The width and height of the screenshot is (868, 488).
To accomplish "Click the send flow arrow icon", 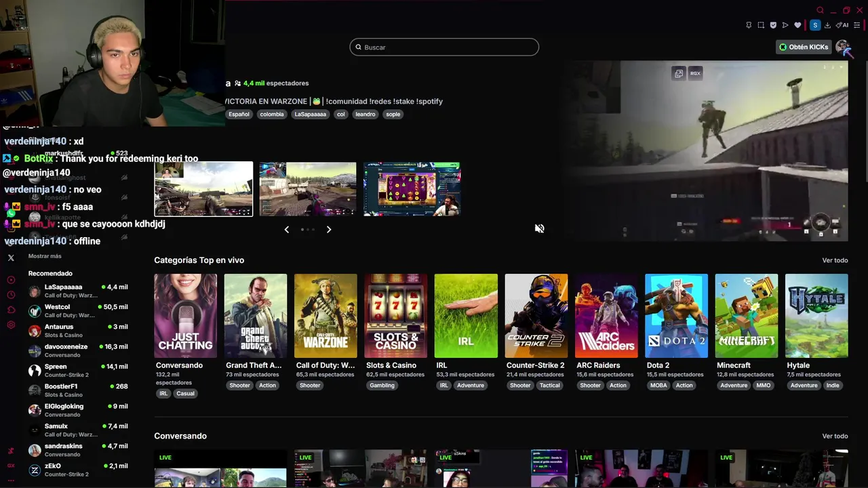I will click(x=785, y=25).
